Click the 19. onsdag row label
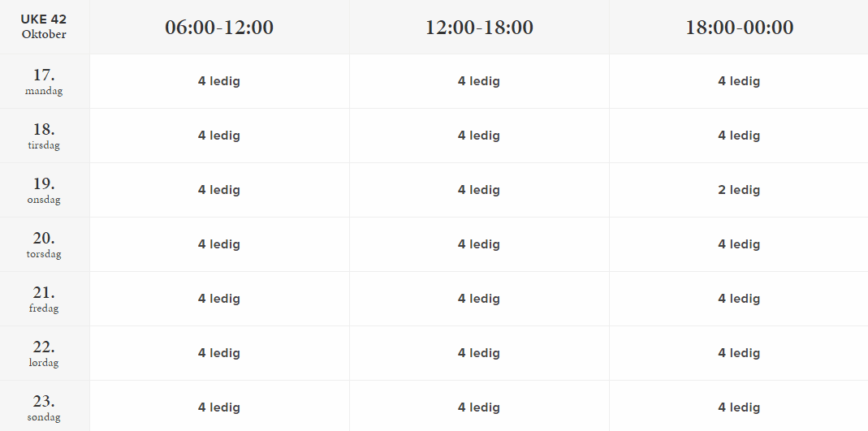Viewport: 868px width, 431px height. [x=44, y=190]
